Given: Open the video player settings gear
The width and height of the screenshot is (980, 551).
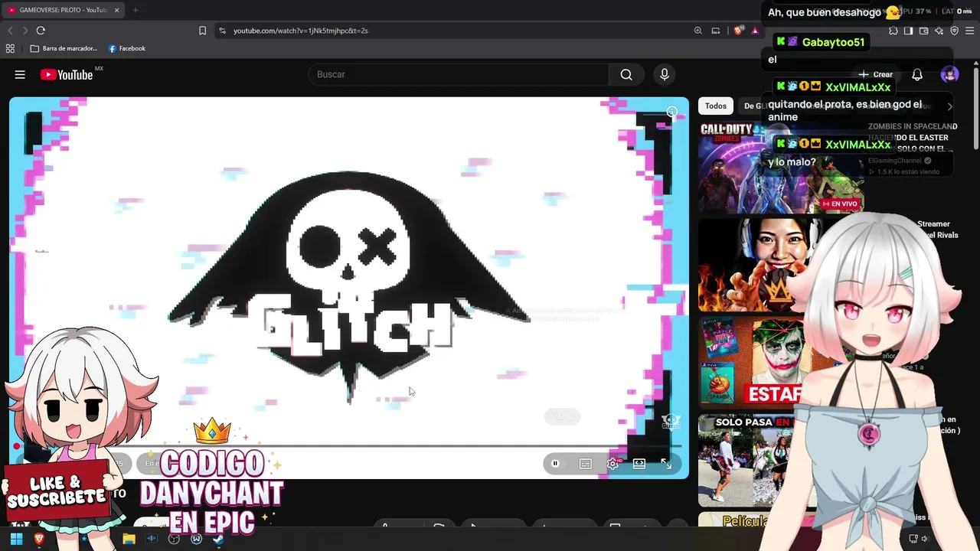Looking at the screenshot, I should [x=612, y=464].
